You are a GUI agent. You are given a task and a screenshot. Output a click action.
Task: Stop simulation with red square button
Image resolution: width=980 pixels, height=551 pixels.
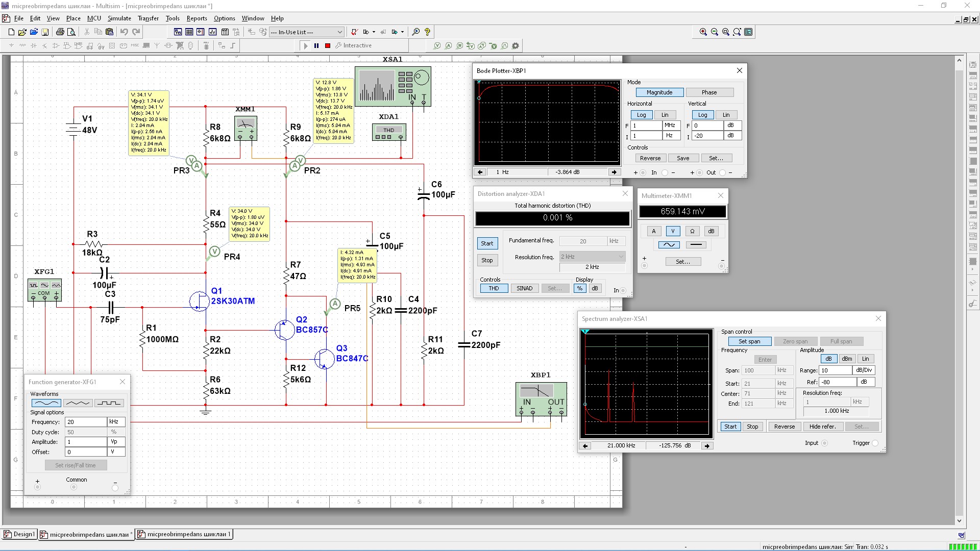click(328, 45)
